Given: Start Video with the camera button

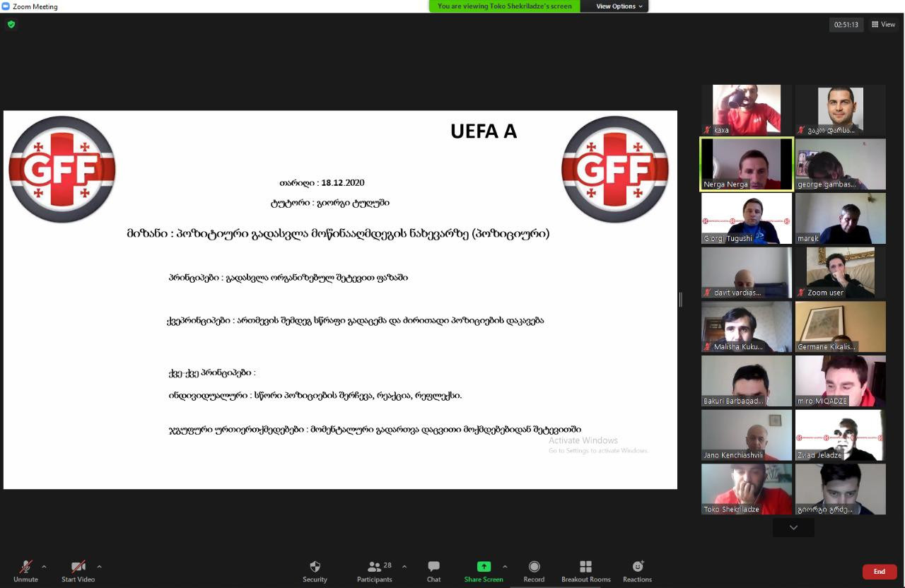Looking at the screenshot, I should pyautogui.click(x=78, y=570).
